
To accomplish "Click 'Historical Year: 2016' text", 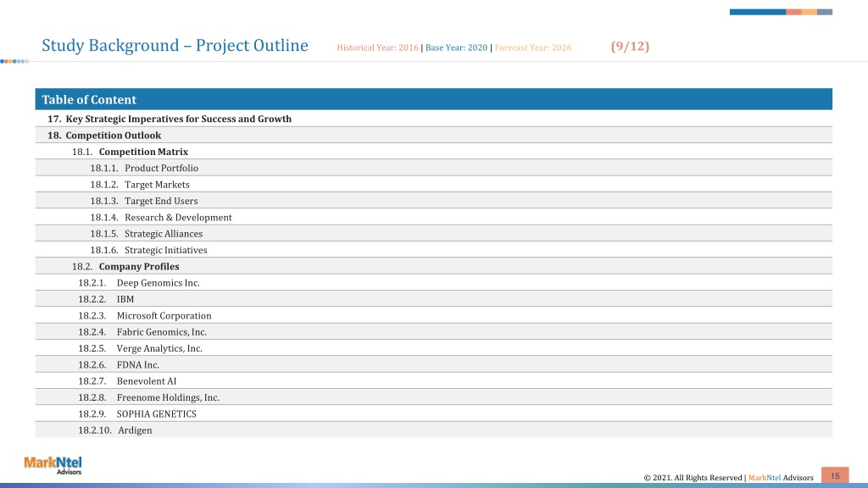I will click(377, 47).
